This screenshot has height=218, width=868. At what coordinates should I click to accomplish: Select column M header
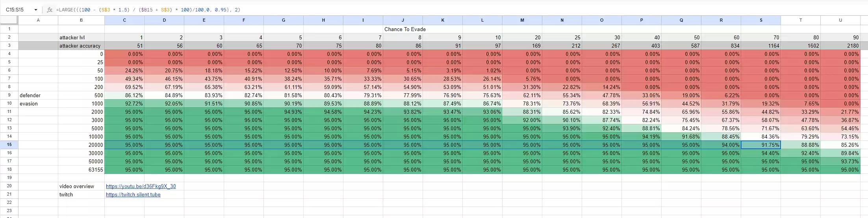[x=522, y=20]
